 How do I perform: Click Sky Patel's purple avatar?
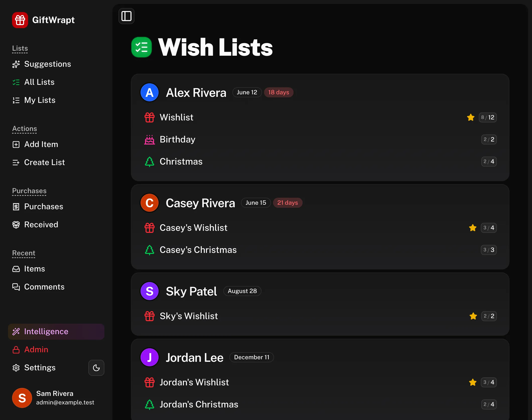point(150,291)
